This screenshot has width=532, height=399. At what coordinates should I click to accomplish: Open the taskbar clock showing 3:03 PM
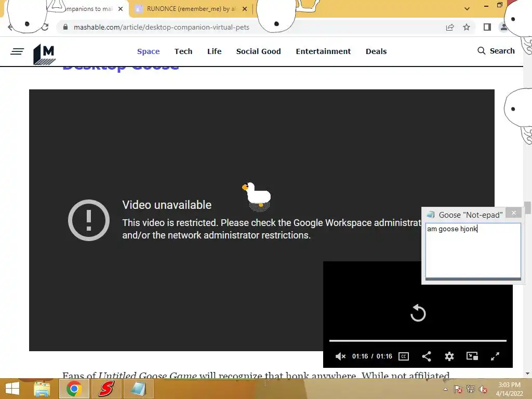click(x=509, y=389)
